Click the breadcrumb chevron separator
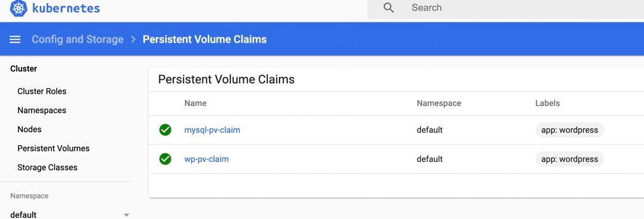Viewport: 644px width, 219px height. [x=133, y=39]
